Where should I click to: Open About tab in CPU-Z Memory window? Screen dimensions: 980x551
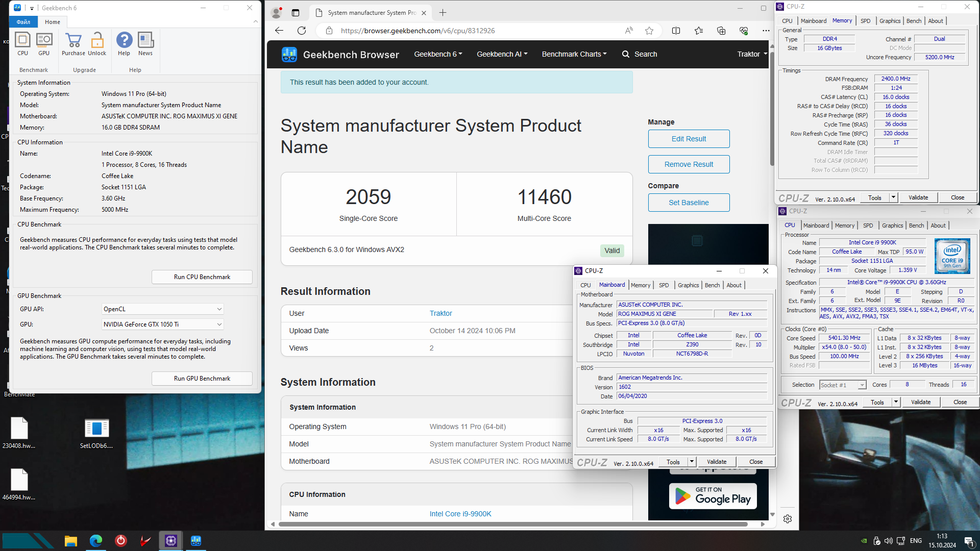click(936, 21)
